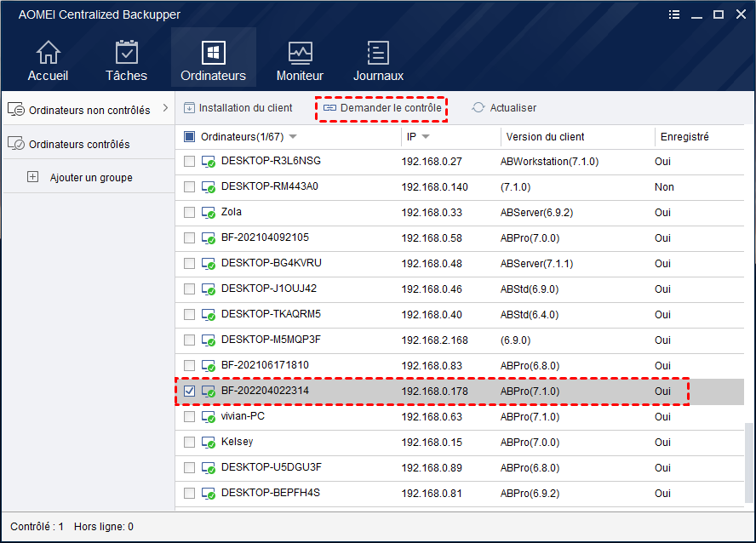Click the Installation du client button
Screen dimensions: 756x543
[238, 108]
